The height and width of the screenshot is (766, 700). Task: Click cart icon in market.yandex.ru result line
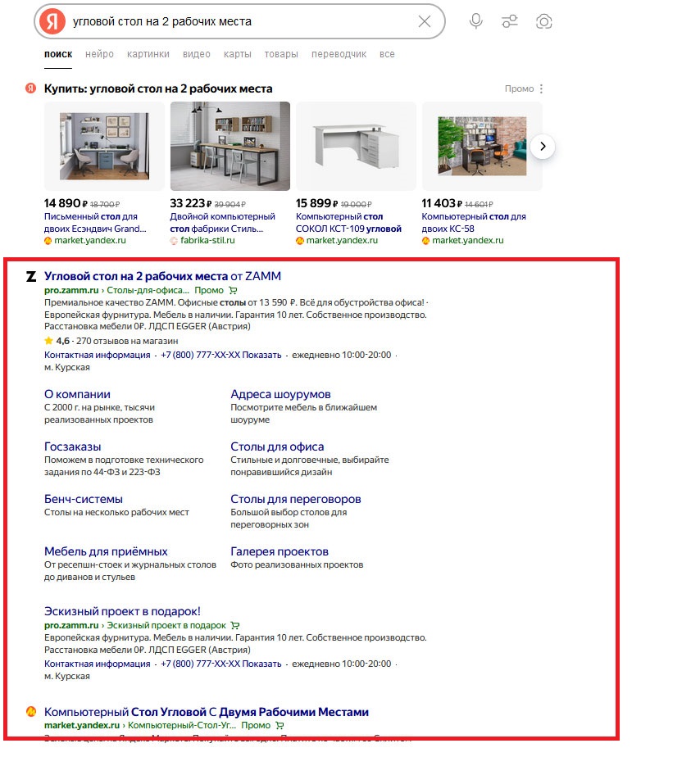pos(280,726)
